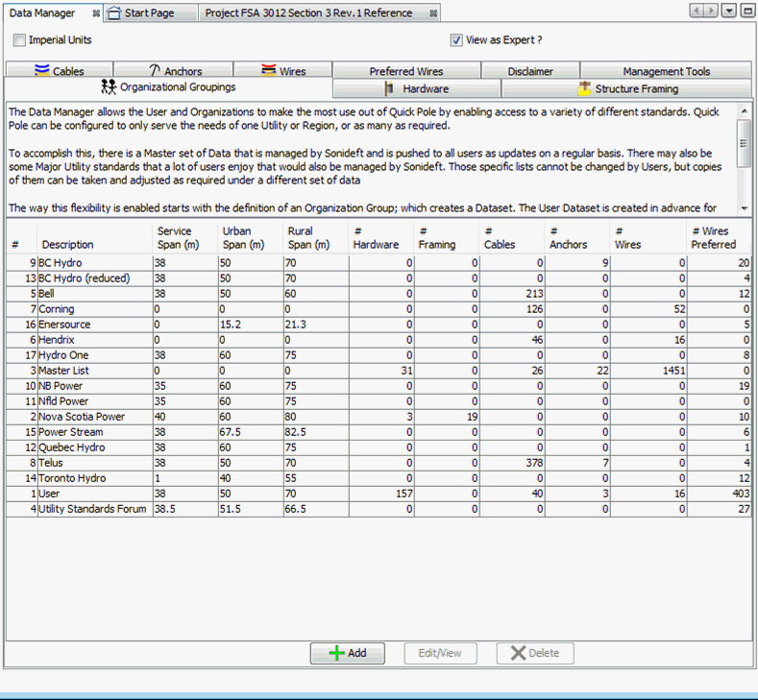Enable the Imperial Units checkbox
The width and height of the screenshot is (758, 700).
19,40
